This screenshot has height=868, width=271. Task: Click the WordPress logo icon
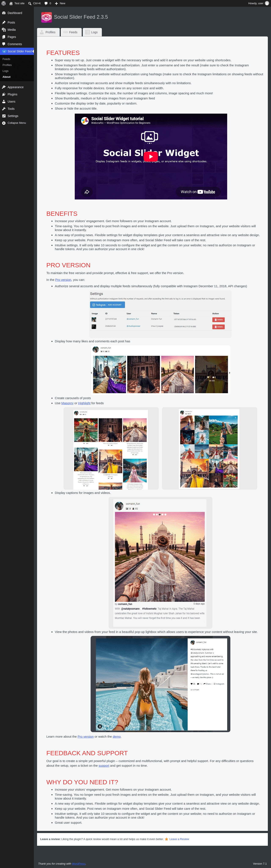coord(4,3)
